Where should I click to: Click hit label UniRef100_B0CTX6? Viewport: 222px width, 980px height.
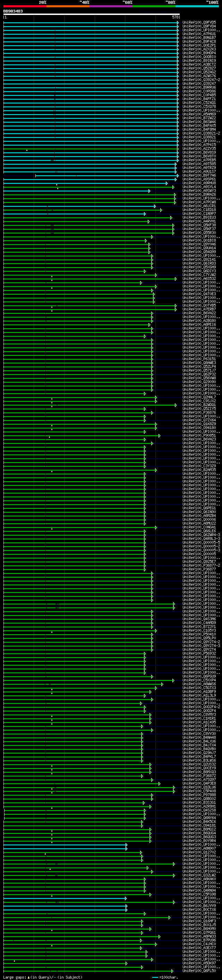click(x=199, y=909)
